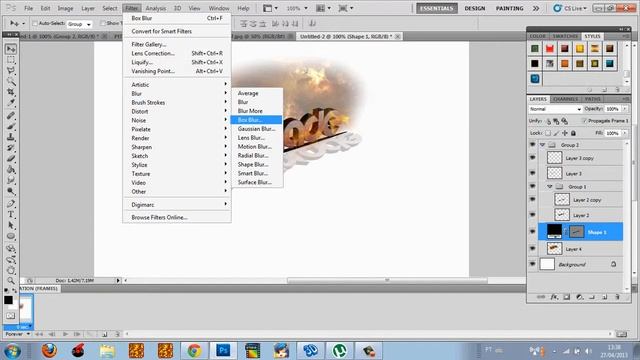Select the Zoom tool in toolbox
This screenshot has width=640, height=360.
point(11,280)
